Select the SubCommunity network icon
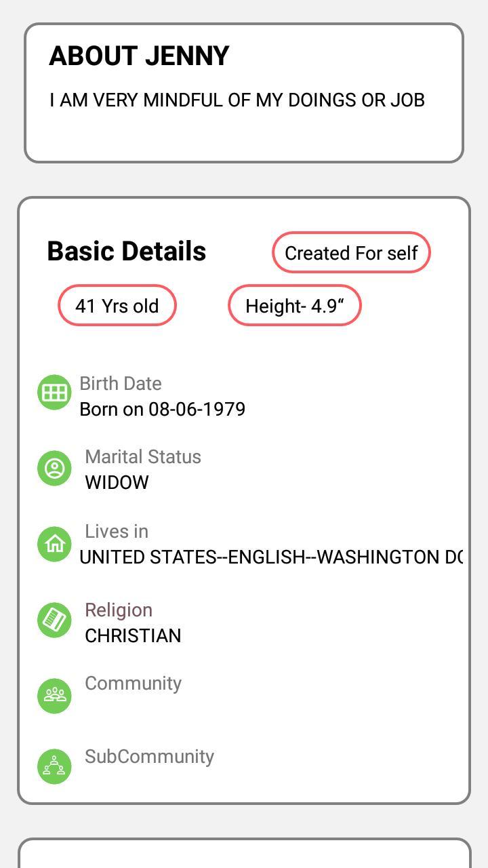The height and width of the screenshot is (868, 488). 55,766
